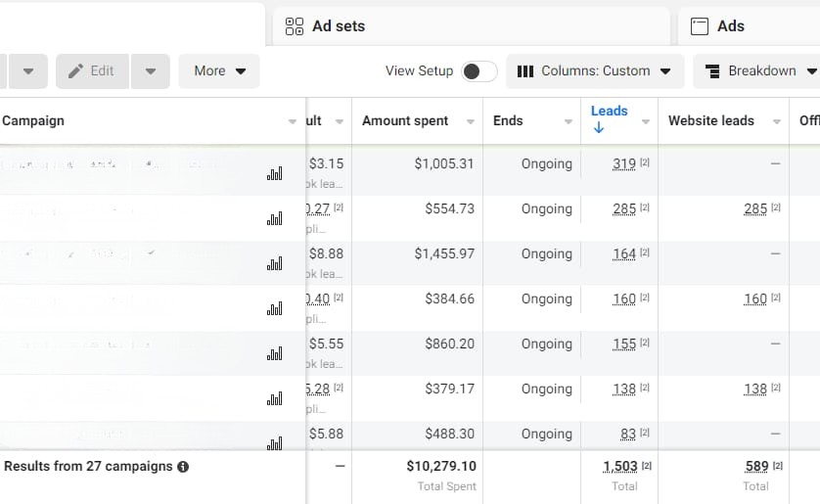The height and width of the screenshot is (504, 820).
Task: Click the Leads column sort arrow
Action: click(598, 128)
